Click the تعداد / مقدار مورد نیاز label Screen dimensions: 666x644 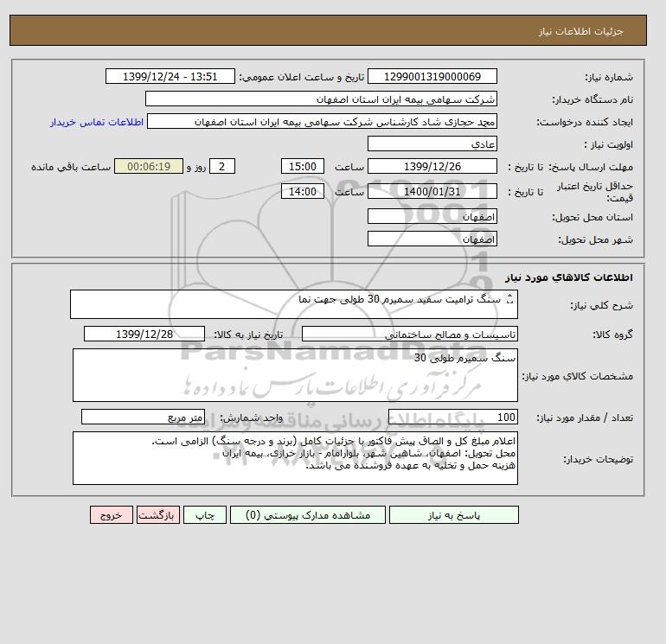pos(585,418)
